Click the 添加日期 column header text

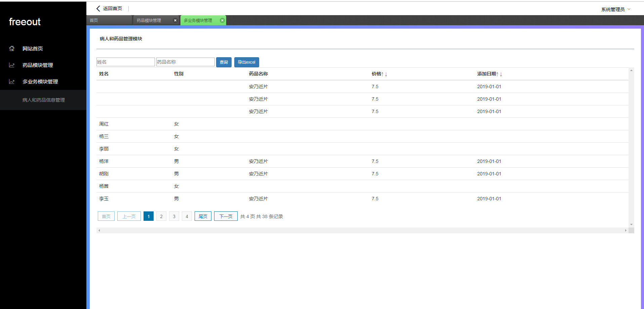click(x=487, y=74)
